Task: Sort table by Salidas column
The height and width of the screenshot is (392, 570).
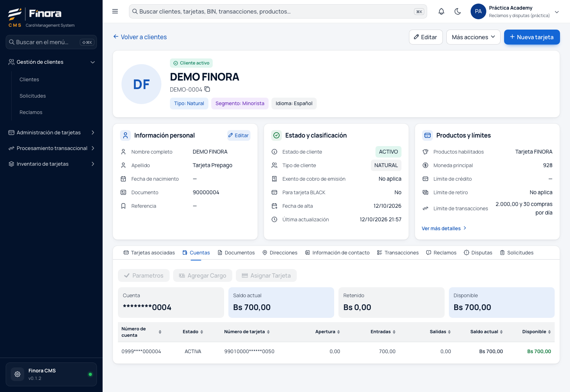Action: (449, 332)
